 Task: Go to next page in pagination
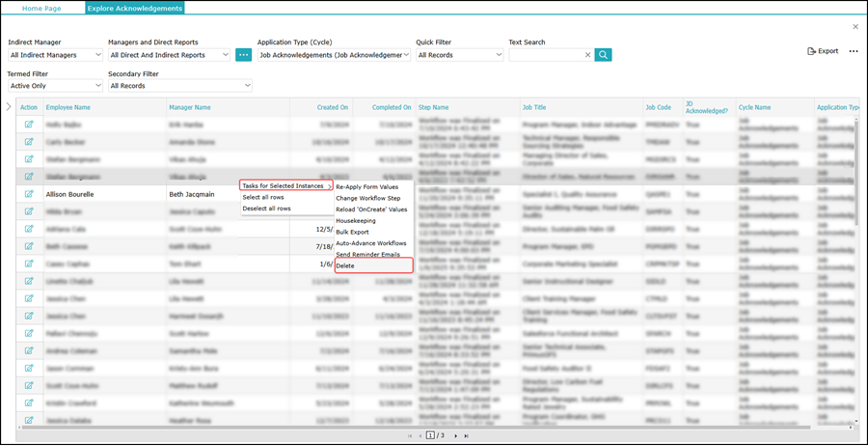454,436
